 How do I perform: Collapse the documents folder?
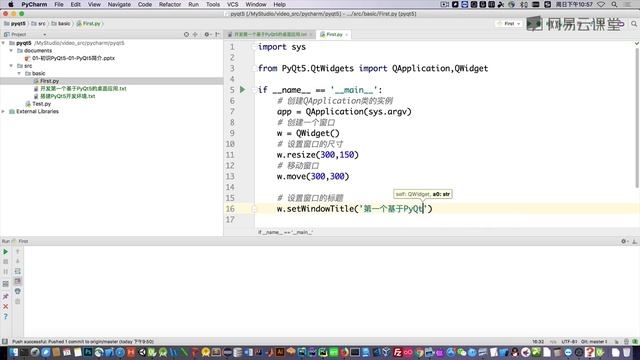click(11, 51)
